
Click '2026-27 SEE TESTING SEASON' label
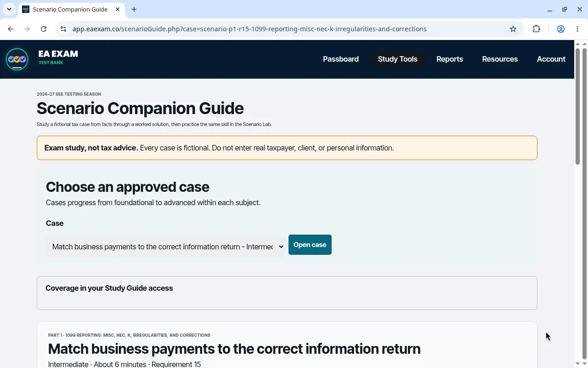(x=69, y=94)
